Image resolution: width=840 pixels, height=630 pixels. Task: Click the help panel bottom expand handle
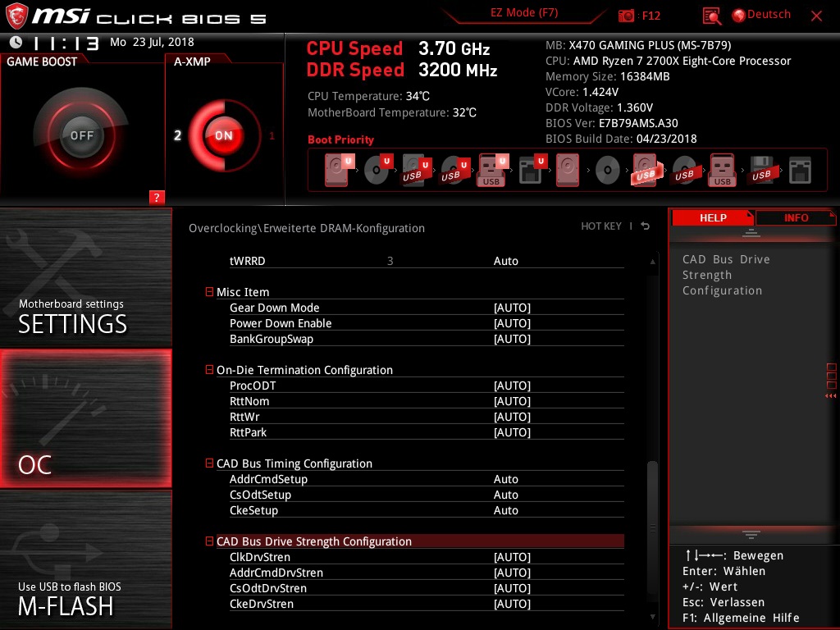751,535
